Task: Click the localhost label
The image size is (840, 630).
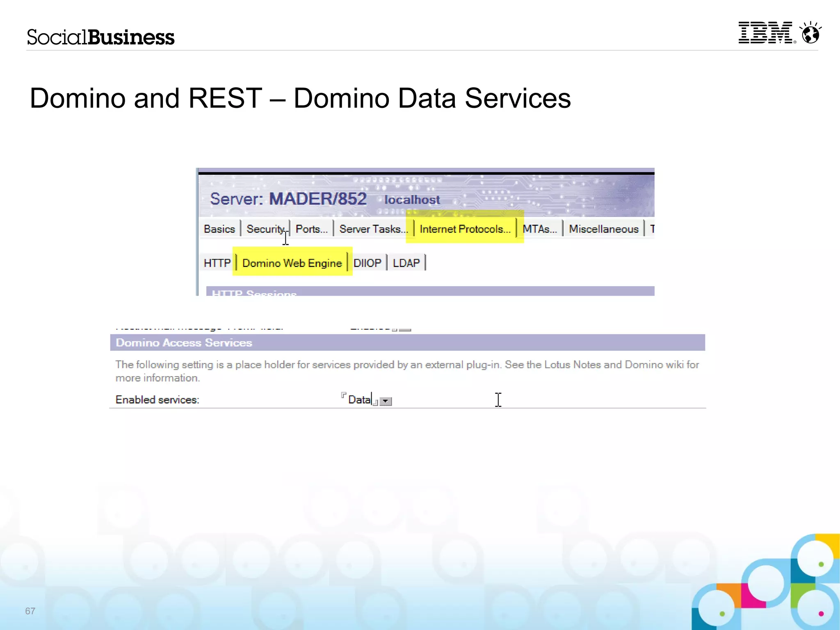Action: click(x=412, y=200)
